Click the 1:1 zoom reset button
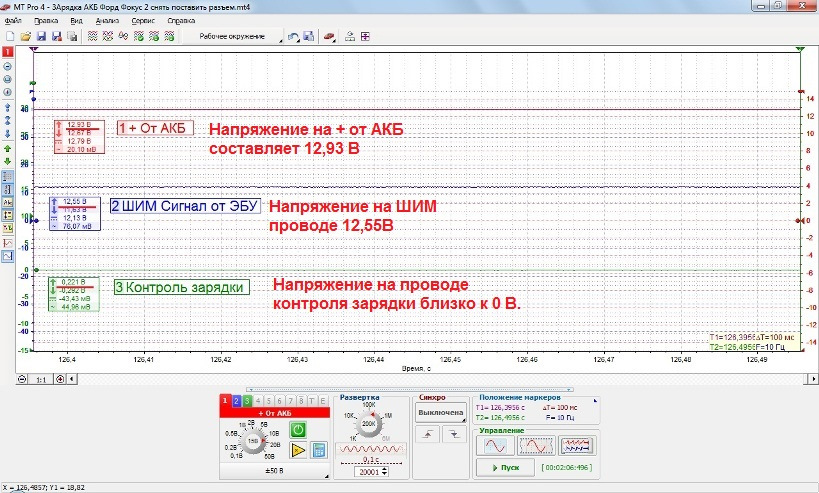819x493 pixels. coord(41,380)
